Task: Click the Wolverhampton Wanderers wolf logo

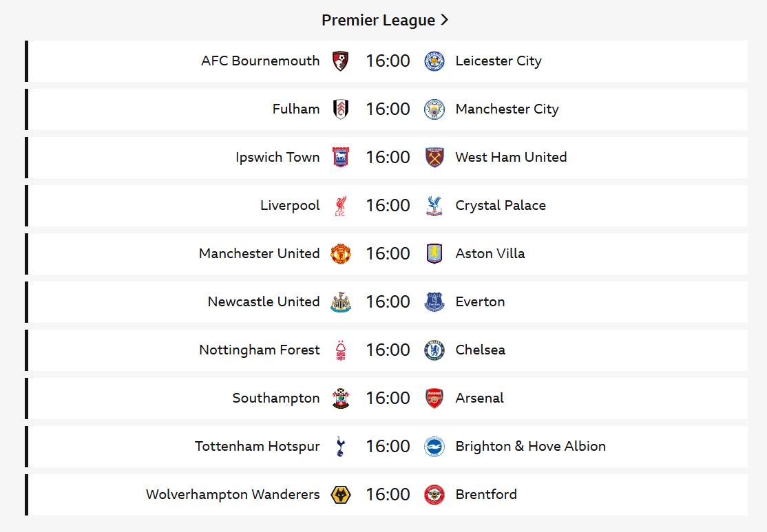Action: (x=340, y=494)
